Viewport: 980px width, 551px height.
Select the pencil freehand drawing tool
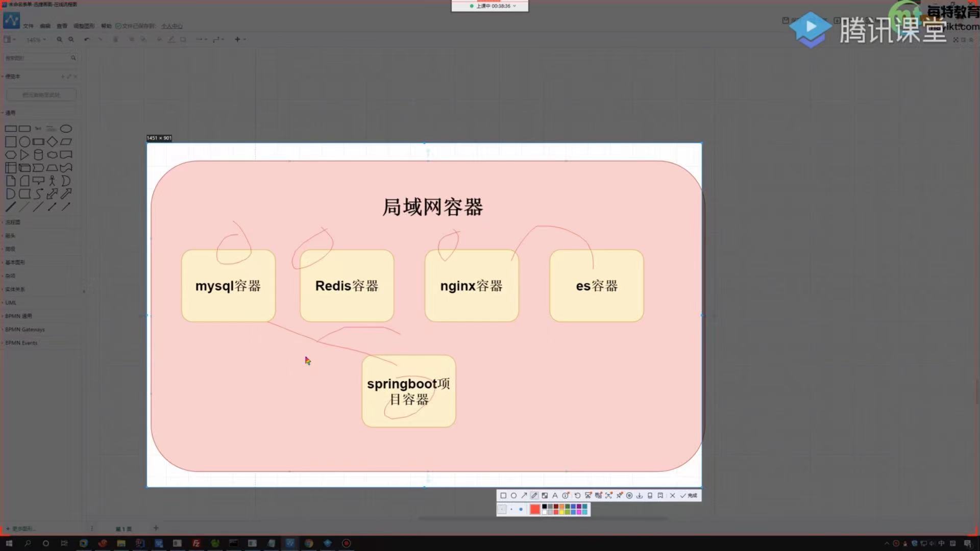point(534,495)
